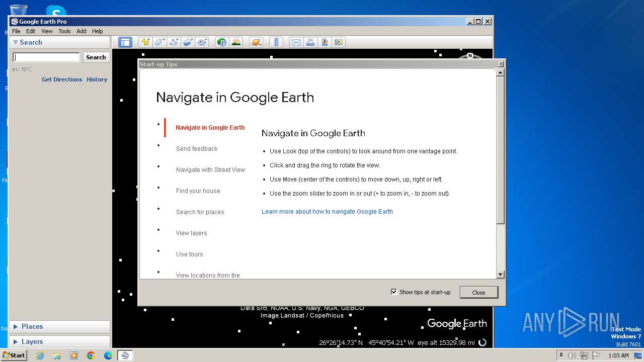The height and width of the screenshot is (362, 644).
Task: Open the Tools menu
Action: point(64,31)
